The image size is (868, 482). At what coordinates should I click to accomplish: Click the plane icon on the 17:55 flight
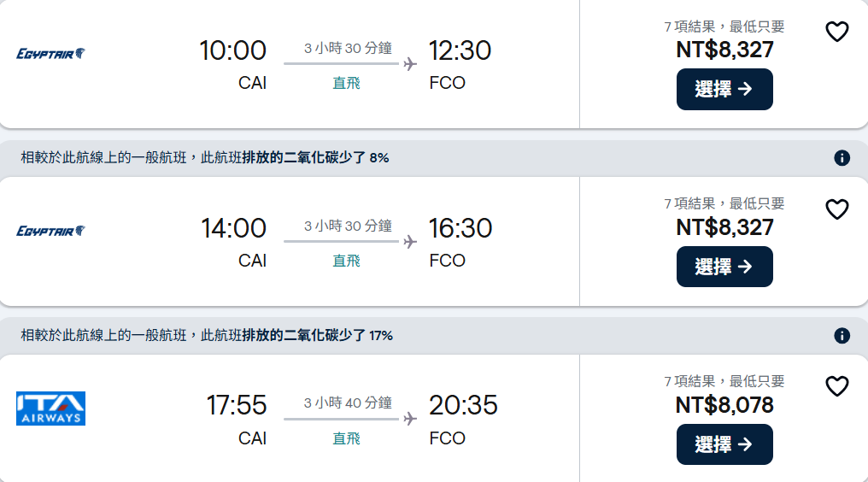410,419
